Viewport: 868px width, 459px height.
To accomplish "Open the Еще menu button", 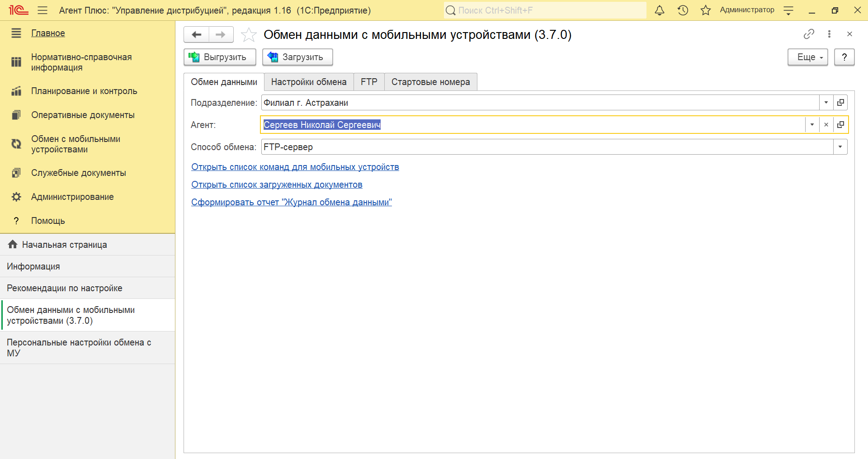I will coord(807,57).
